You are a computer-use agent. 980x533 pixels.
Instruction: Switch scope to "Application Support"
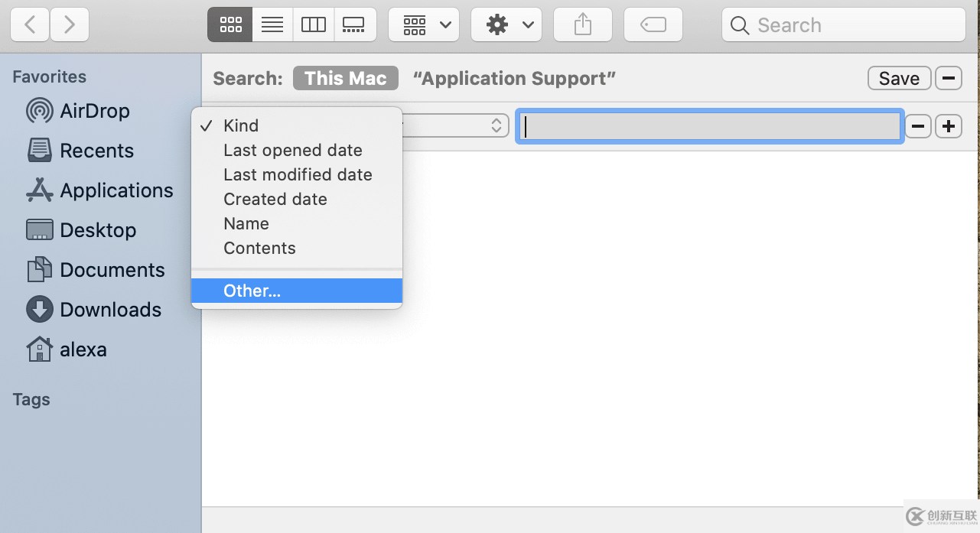[514, 78]
